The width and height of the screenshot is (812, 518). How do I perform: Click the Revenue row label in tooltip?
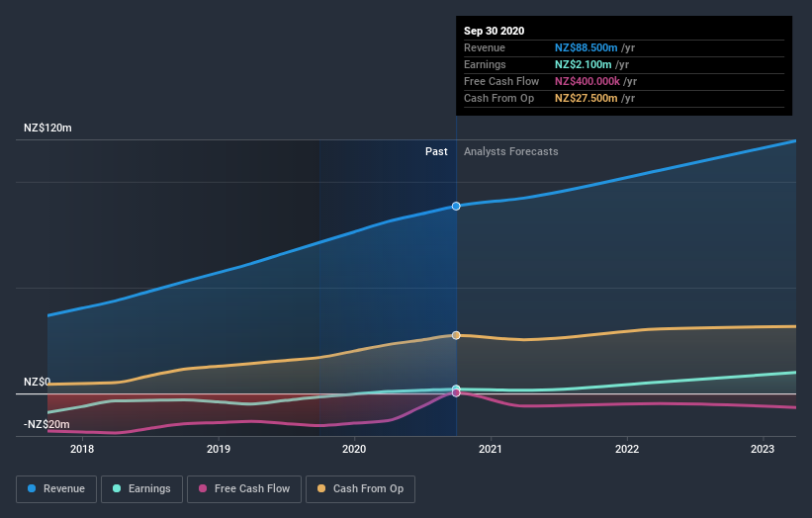(485, 47)
